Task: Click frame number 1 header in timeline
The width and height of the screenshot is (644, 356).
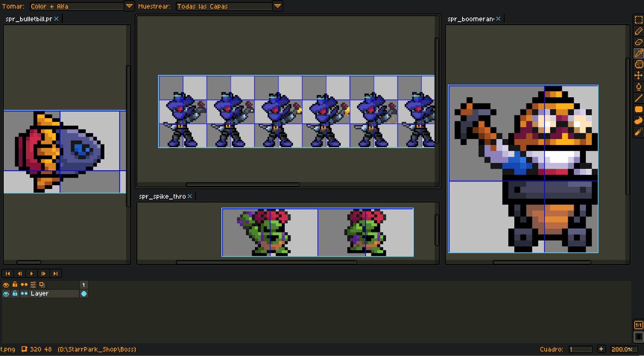Action: point(84,285)
